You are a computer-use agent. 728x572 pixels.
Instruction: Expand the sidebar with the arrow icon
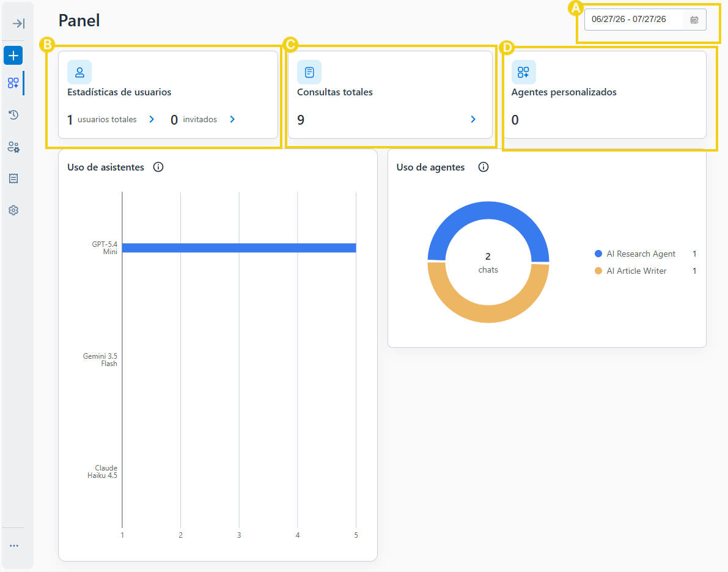click(x=18, y=23)
